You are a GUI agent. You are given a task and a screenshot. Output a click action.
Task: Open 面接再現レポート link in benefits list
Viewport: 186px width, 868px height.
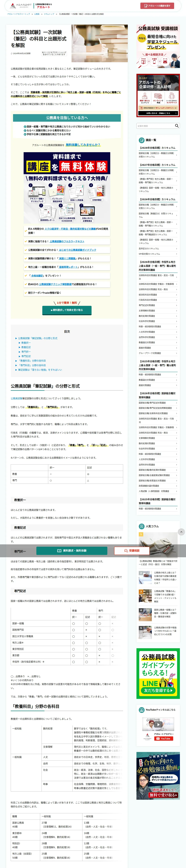[69, 267]
